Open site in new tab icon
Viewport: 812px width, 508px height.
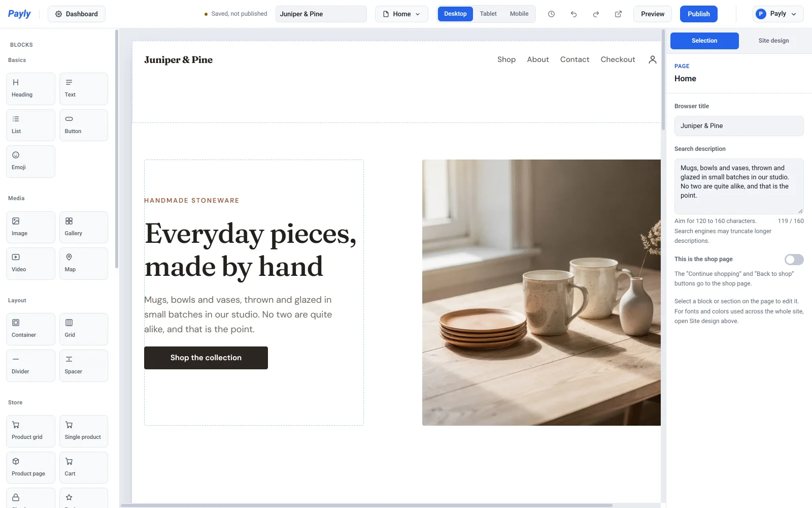pyautogui.click(x=618, y=14)
